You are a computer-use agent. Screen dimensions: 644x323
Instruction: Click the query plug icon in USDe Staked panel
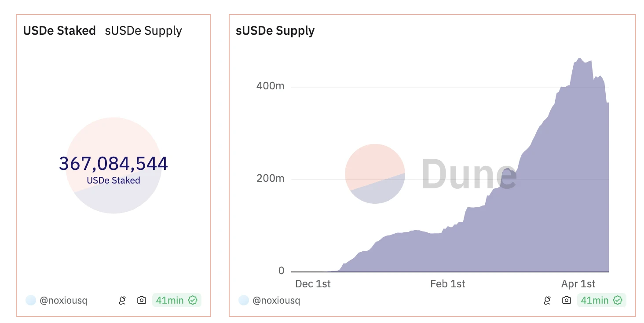pos(123,301)
